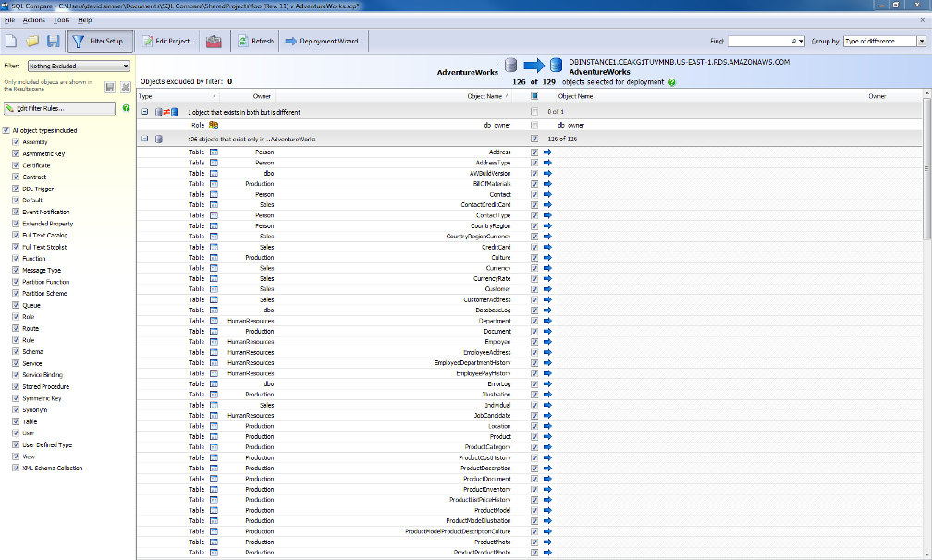Click the green help icon after 'selected for deployment'

pos(671,82)
